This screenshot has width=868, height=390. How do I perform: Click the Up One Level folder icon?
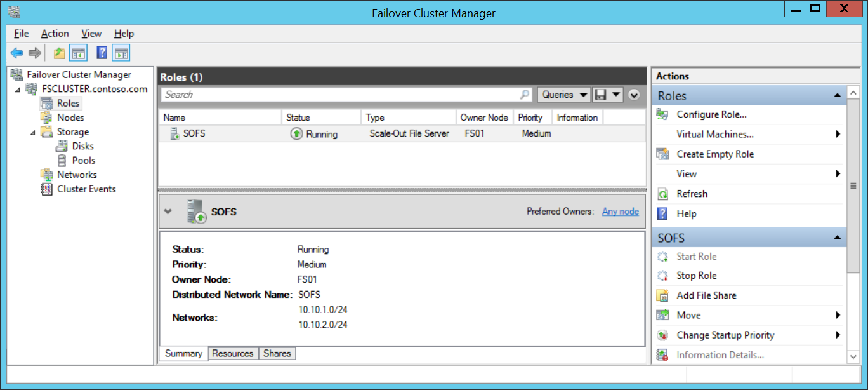[59, 53]
